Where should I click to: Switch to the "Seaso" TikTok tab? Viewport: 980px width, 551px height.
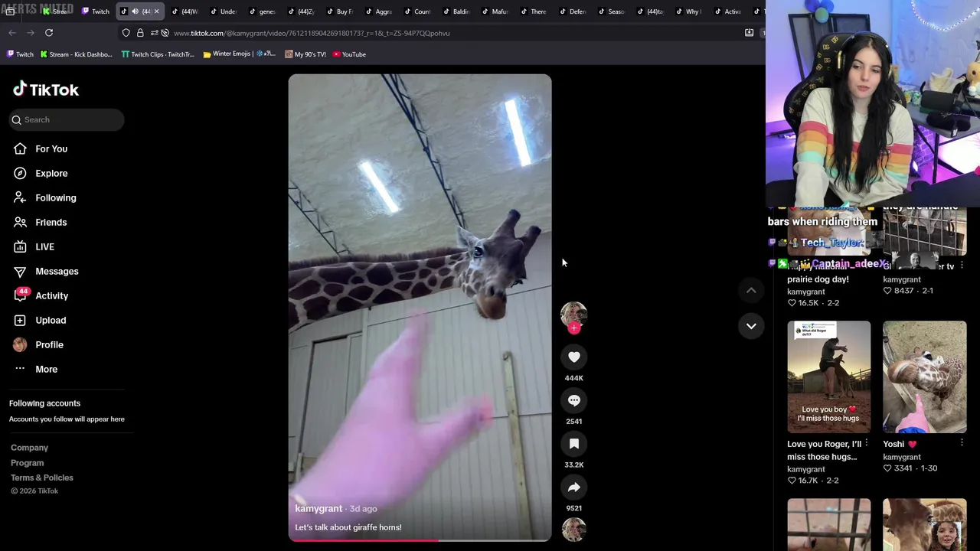pyautogui.click(x=611, y=11)
